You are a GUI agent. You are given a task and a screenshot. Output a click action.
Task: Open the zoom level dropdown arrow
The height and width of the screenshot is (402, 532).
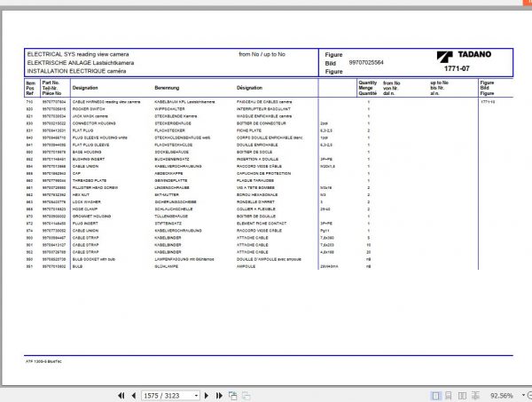(x=523, y=395)
